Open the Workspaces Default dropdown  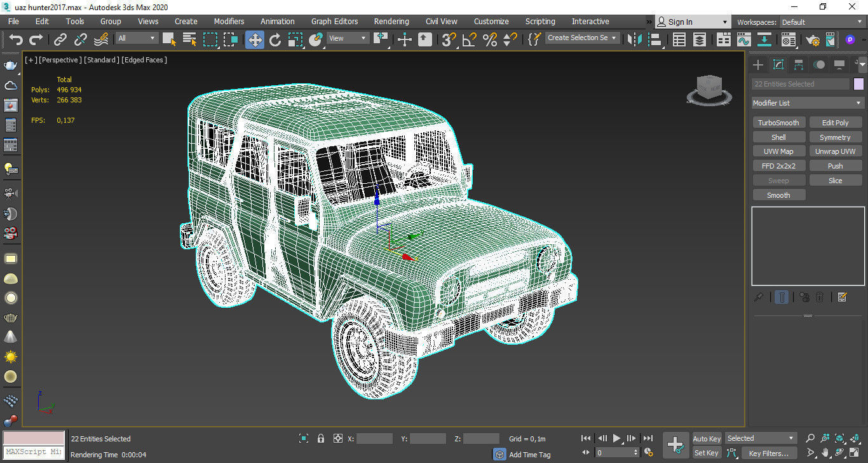[822, 22]
